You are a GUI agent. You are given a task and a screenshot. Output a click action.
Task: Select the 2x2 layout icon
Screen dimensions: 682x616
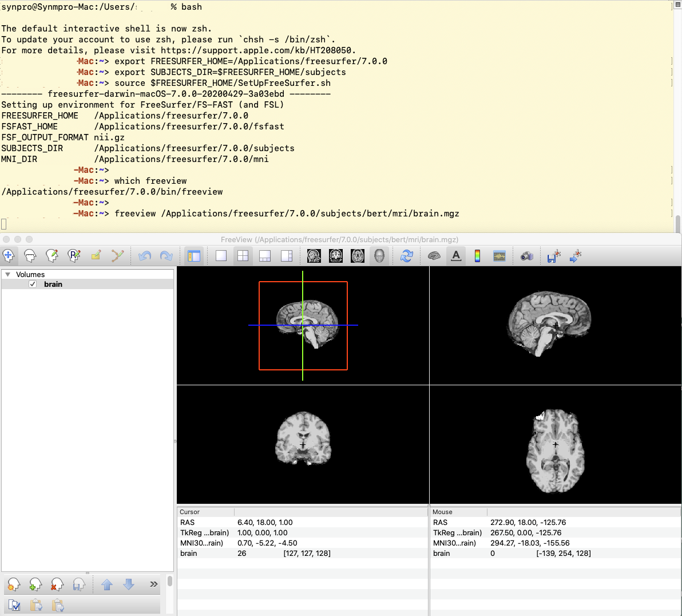(x=243, y=256)
